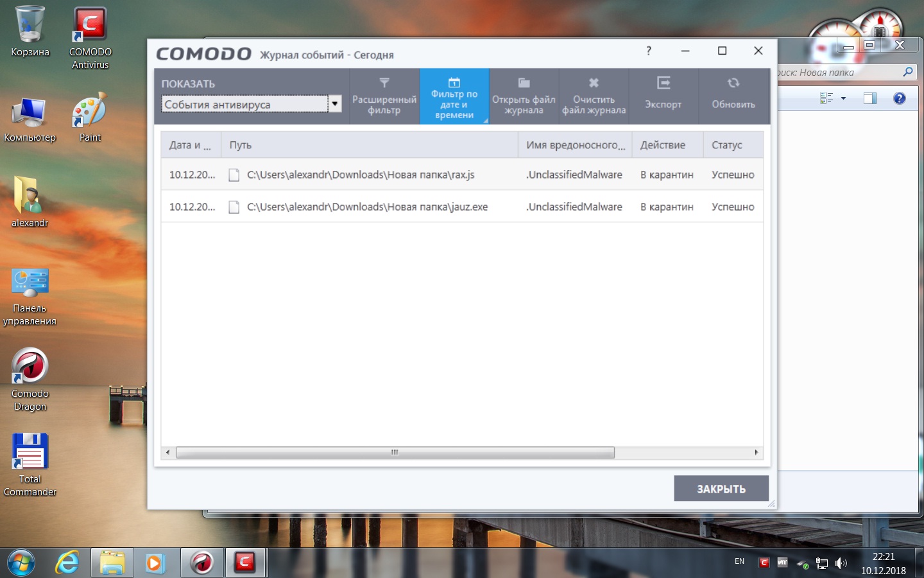Image resolution: width=924 pixels, height=578 pixels.
Task: Open the volume speaker tray icon
Action: [x=841, y=564]
